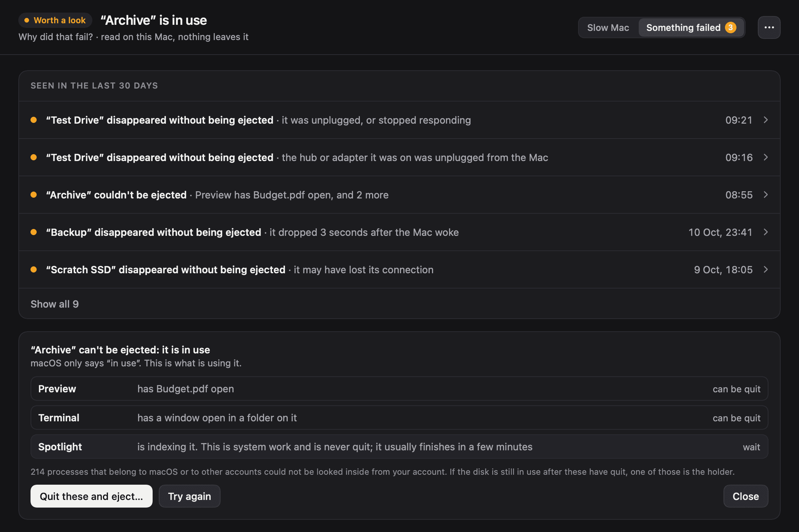Select the Spotlight indexing row
This screenshot has width=799, height=532.
point(399,447)
